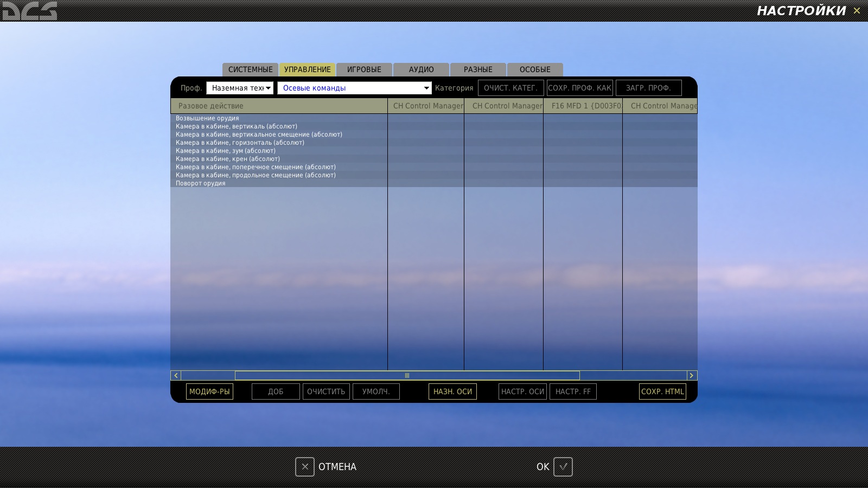Click the DCS logo

pos(29,11)
